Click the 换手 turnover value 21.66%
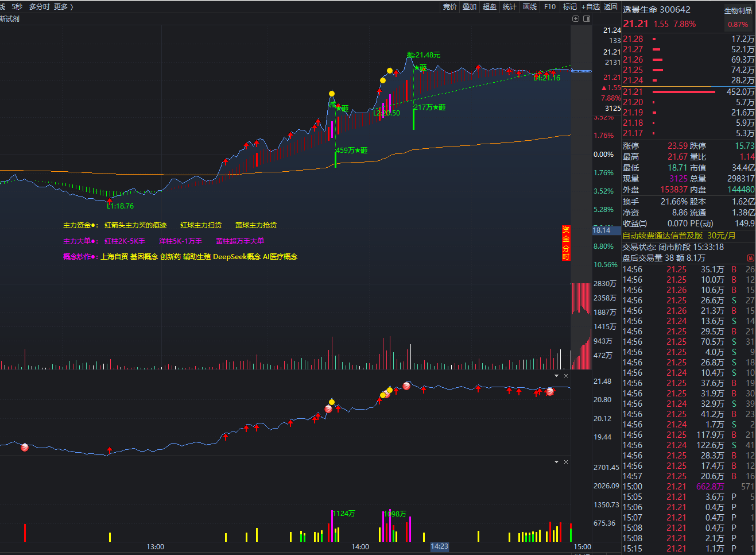 coord(674,202)
